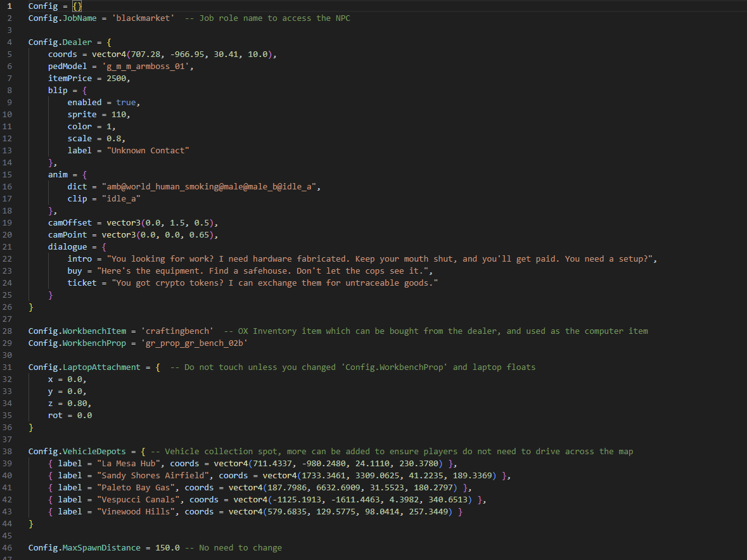Select line 38 via its line number
This screenshot has height=560, width=747.
(7, 452)
